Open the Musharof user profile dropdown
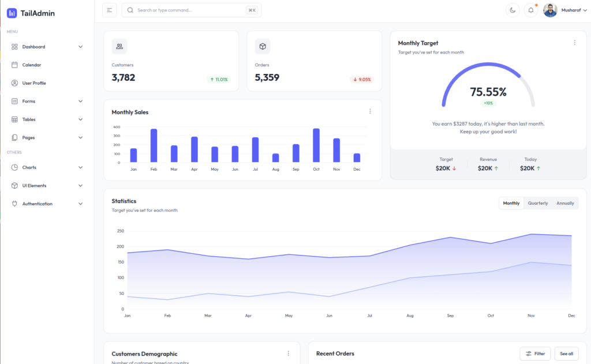 pos(565,10)
